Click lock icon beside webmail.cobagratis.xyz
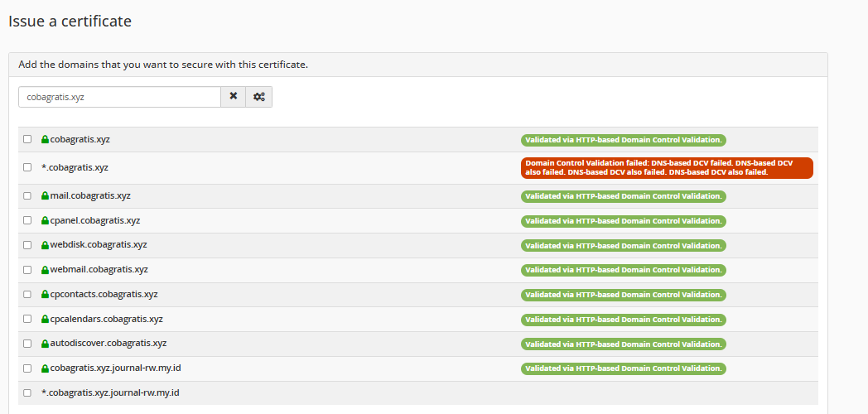Image resolution: width=868 pixels, height=414 pixels. pos(46,270)
